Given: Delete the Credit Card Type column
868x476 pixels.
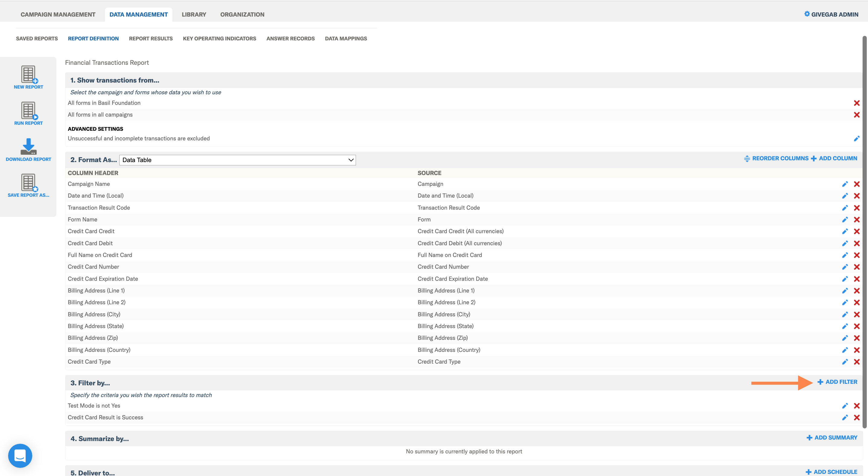Looking at the screenshot, I should [857, 362].
